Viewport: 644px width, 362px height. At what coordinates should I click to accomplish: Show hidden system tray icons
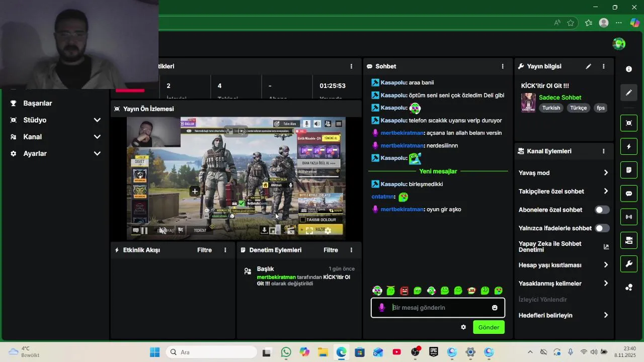[530, 352]
